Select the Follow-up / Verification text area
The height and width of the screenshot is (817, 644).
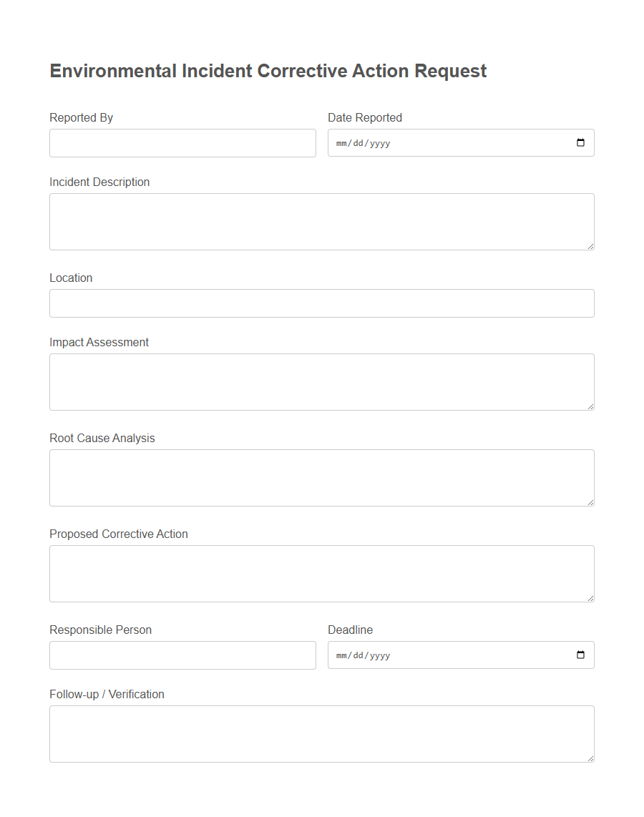(321, 733)
